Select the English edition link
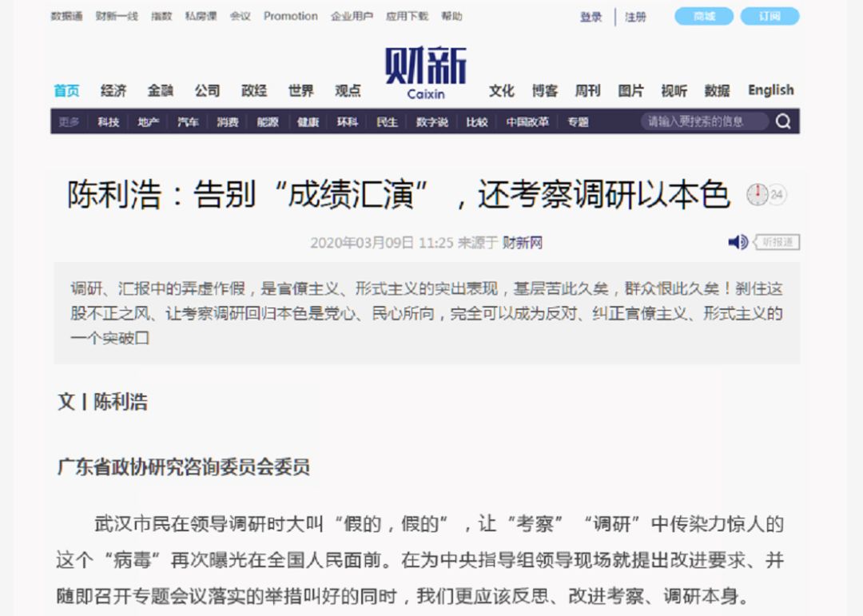This screenshot has height=616, width=863. pos(770,90)
